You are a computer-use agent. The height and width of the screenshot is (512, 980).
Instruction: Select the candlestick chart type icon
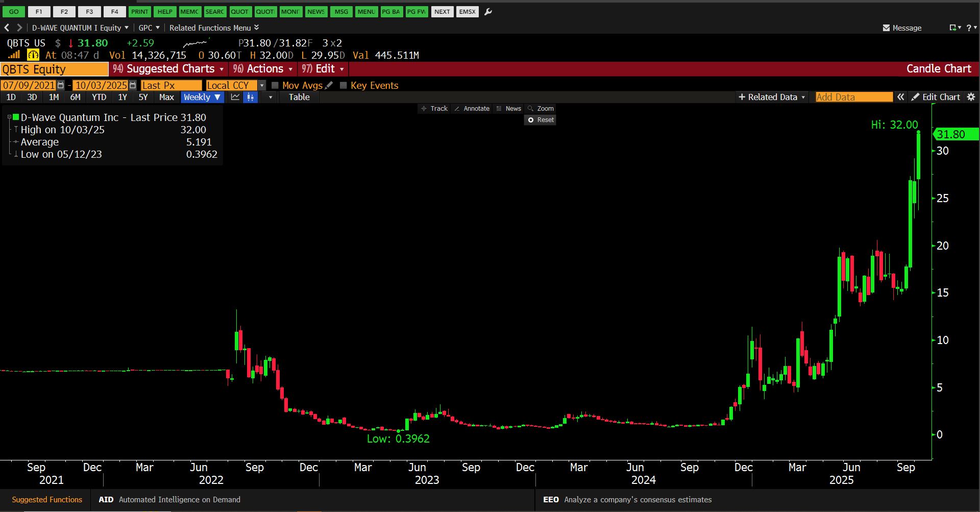[250, 97]
